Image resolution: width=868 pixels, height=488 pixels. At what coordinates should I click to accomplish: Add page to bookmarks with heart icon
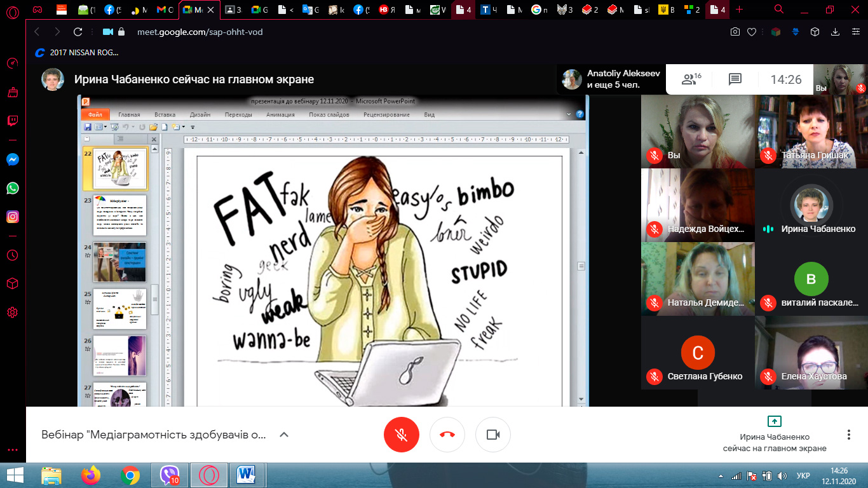tap(752, 32)
